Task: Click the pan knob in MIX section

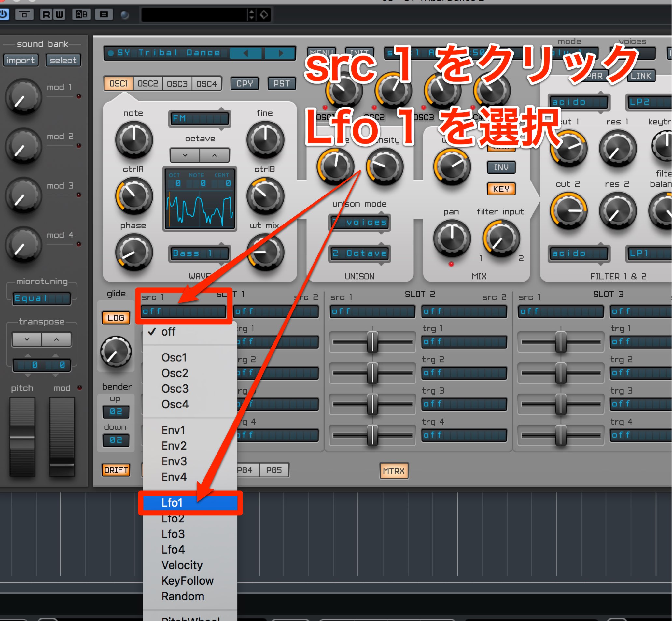Action: click(x=452, y=238)
